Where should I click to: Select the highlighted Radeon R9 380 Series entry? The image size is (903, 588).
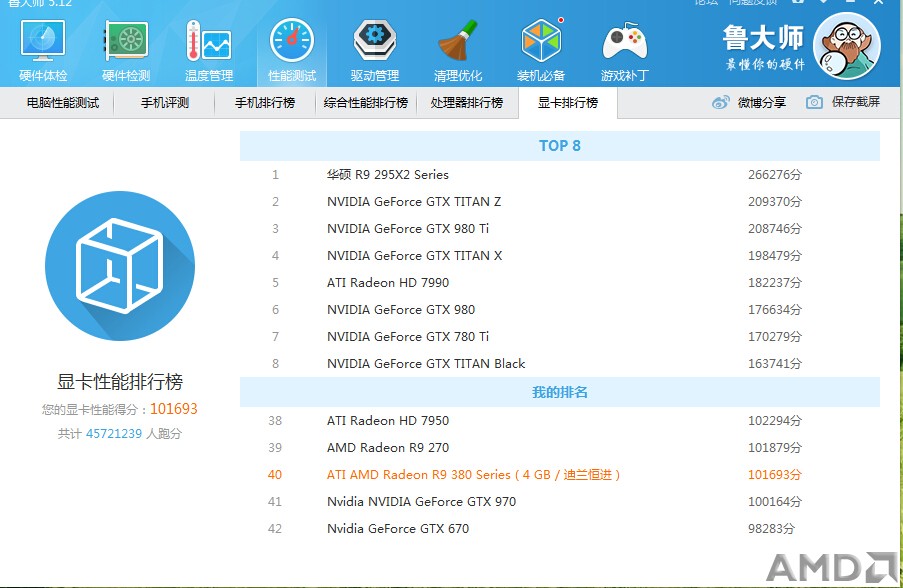click(x=473, y=475)
